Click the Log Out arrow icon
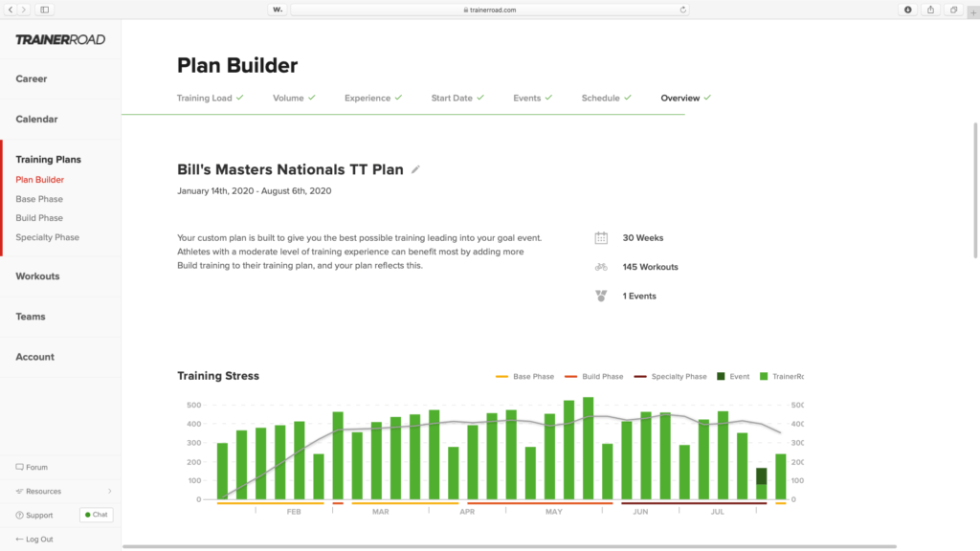This screenshot has height=551, width=980. pos(19,540)
